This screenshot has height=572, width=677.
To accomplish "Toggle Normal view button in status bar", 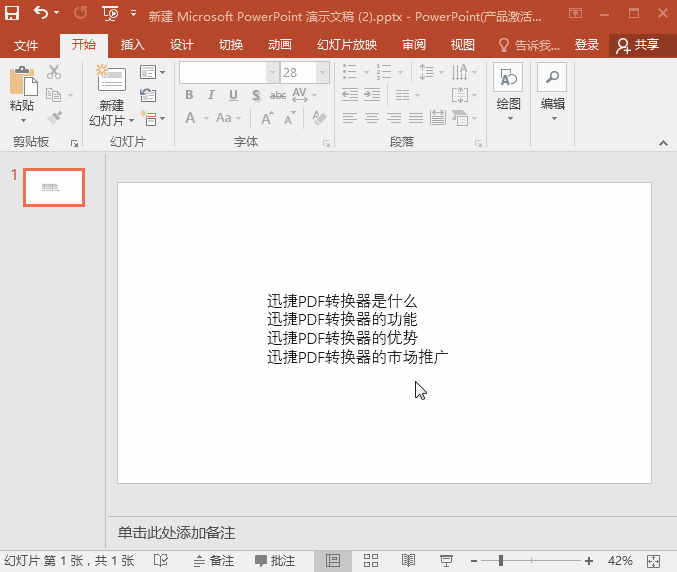I will pyautogui.click(x=333, y=561).
